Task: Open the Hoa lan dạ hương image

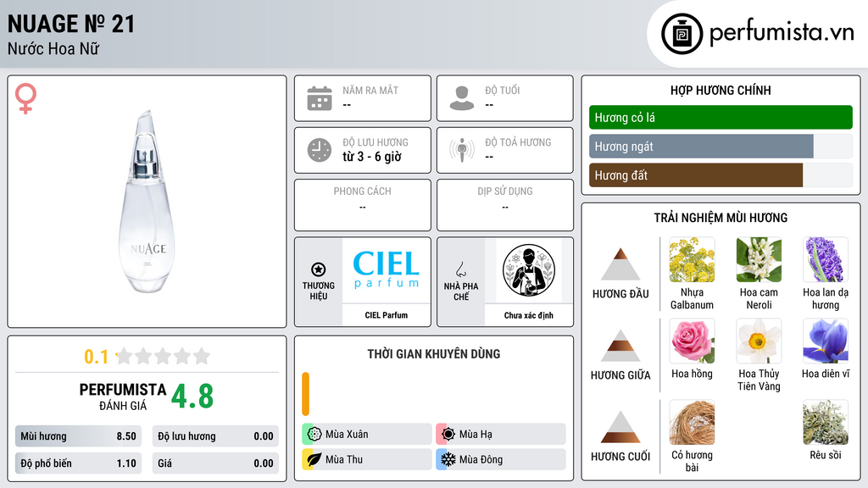Action: (x=826, y=260)
